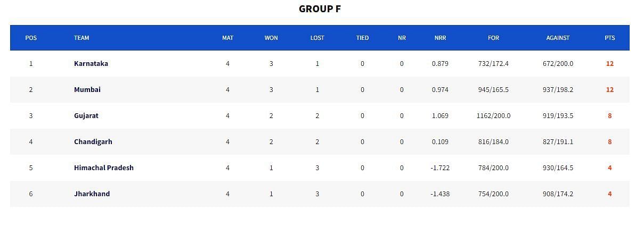The height and width of the screenshot is (226, 644).
Task: Sort by the PTS column header
Action: pyautogui.click(x=609, y=38)
